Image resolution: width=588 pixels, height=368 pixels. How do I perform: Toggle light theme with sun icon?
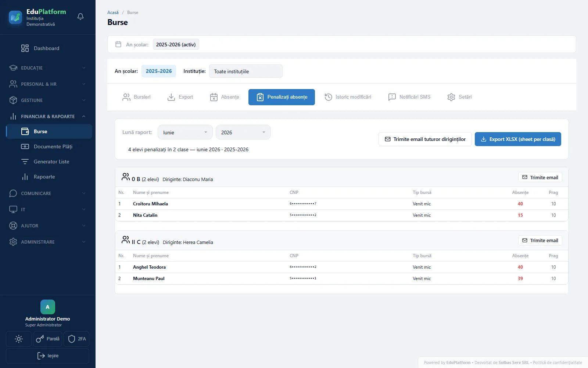[19, 339]
